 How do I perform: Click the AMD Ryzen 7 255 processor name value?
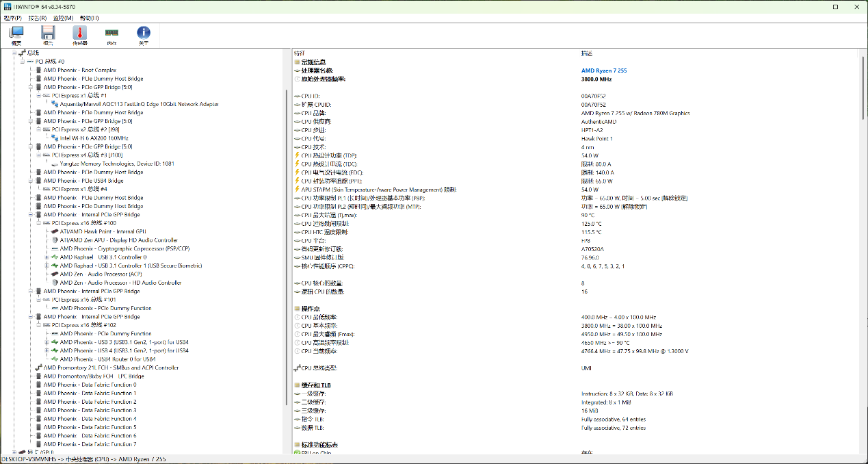pyautogui.click(x=604, y=70)
